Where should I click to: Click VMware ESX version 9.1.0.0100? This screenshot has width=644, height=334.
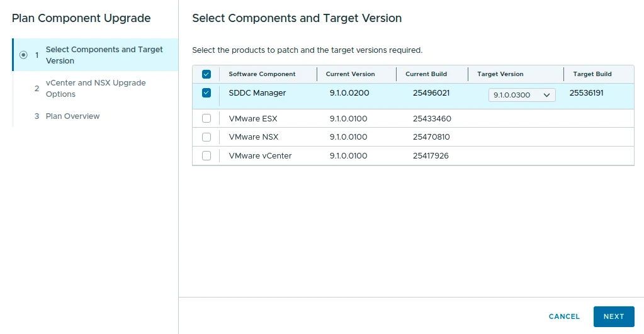tap(348, 119)
